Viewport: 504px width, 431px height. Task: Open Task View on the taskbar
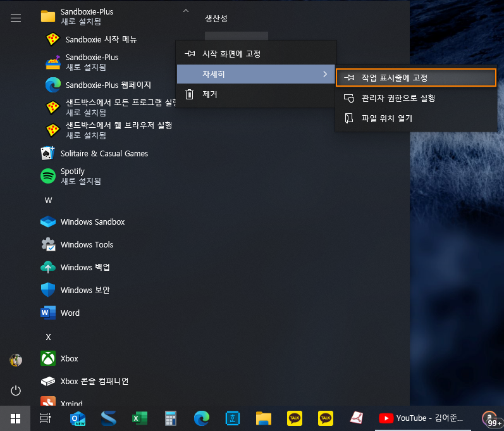(46, 418)
